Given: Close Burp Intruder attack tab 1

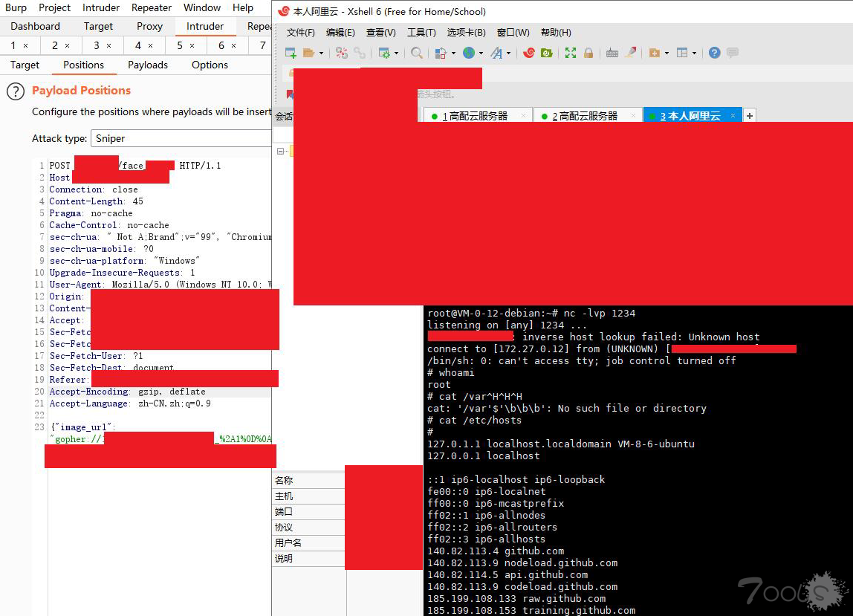Looking at the screenshot, I should pos(25,46).
